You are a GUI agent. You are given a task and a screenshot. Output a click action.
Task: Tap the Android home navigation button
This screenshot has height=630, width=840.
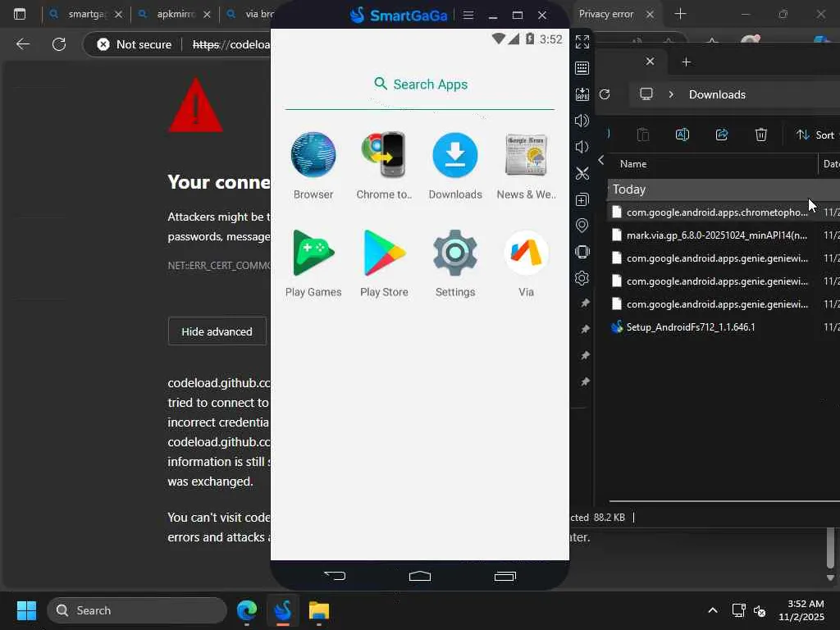(420, 576)
